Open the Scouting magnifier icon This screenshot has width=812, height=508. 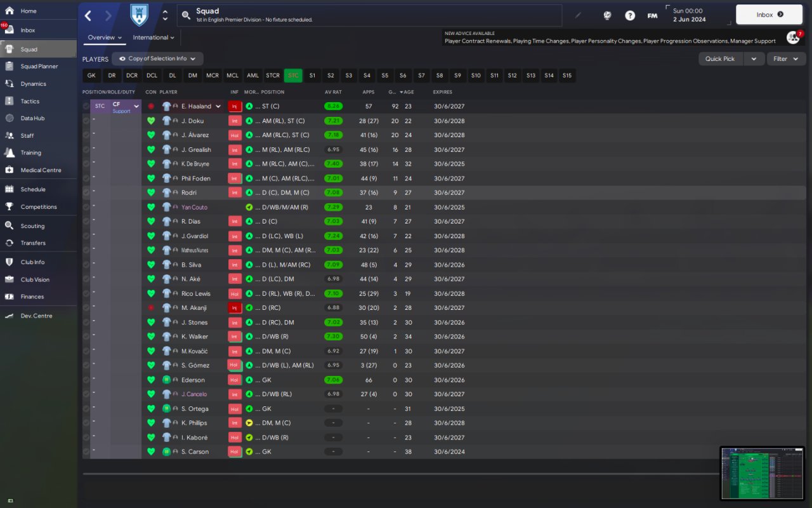(x=10, y=225)
